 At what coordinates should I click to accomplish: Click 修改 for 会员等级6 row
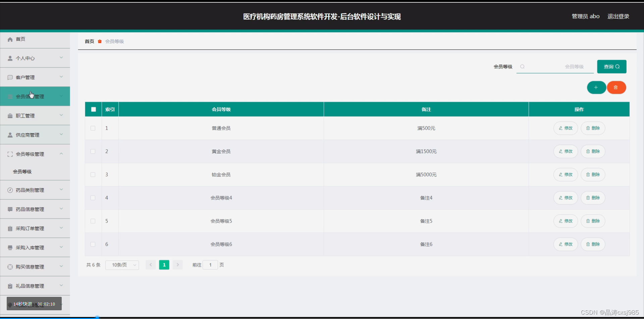pos(566,244)
